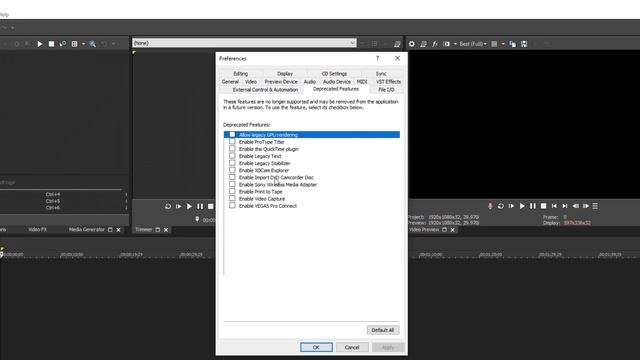Click the Default All button
Screen dimensions: 640x360
pos(383,330)
